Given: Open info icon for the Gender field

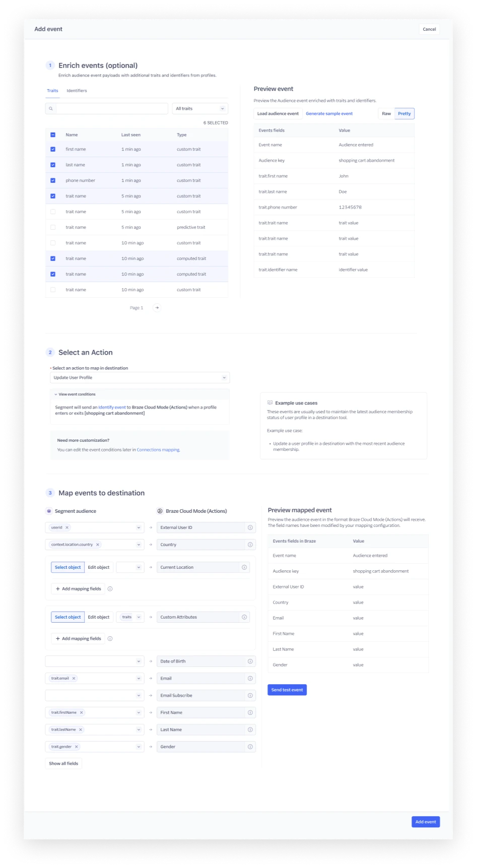Looking at the screenshot, I should coord(250,747).
